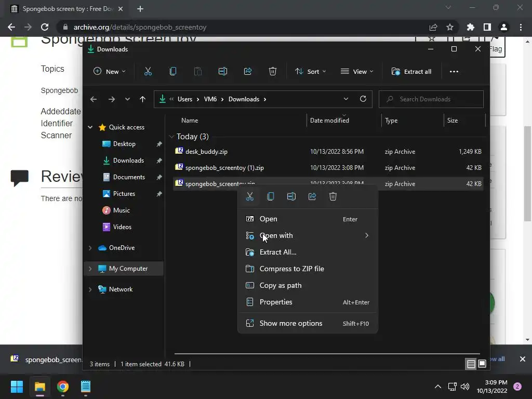Image resolution: width=532 pixels, height=399 pixels.
Task: Click Copy icon in context menu
Action: (270, 196)
